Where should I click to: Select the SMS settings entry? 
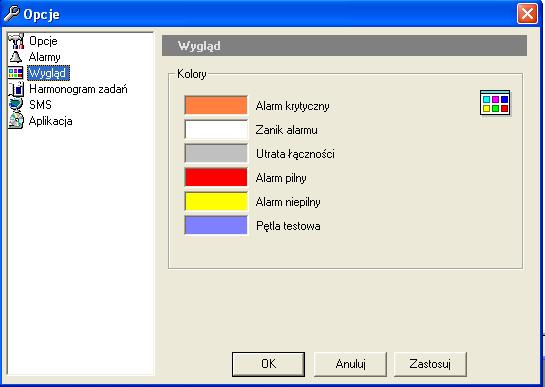click(x=40, y=105)
